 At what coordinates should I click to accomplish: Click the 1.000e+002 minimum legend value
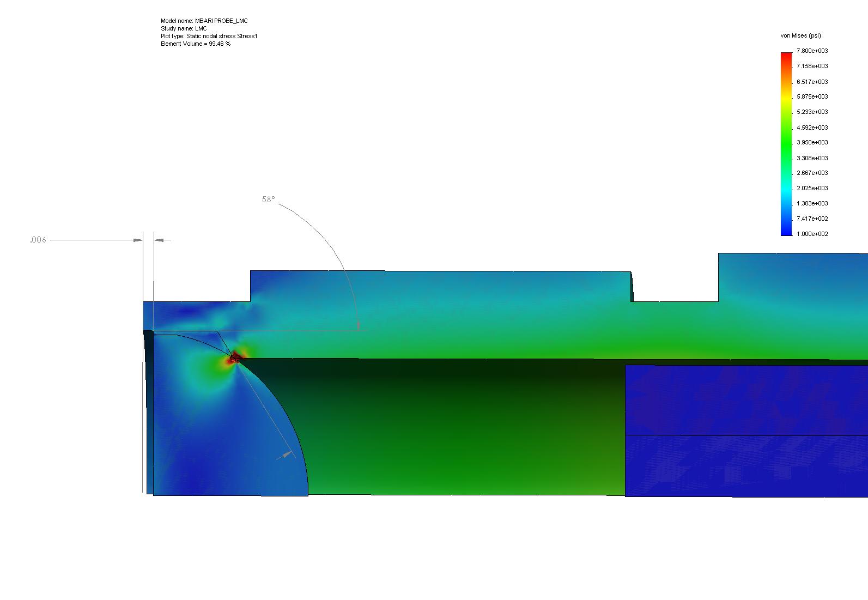point(812,234)
